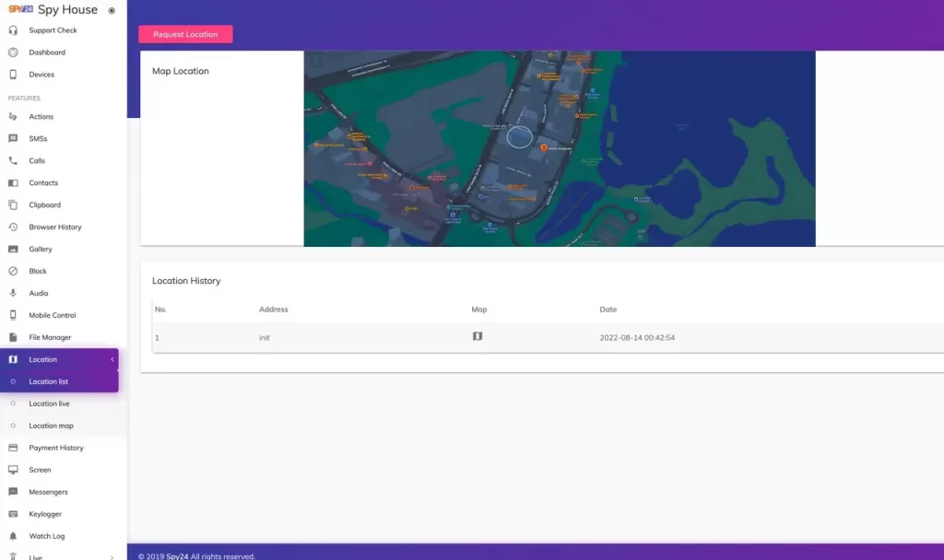Click the Date column header
The width and height of the screenshot is (944, 560).
tap(608, 309)
